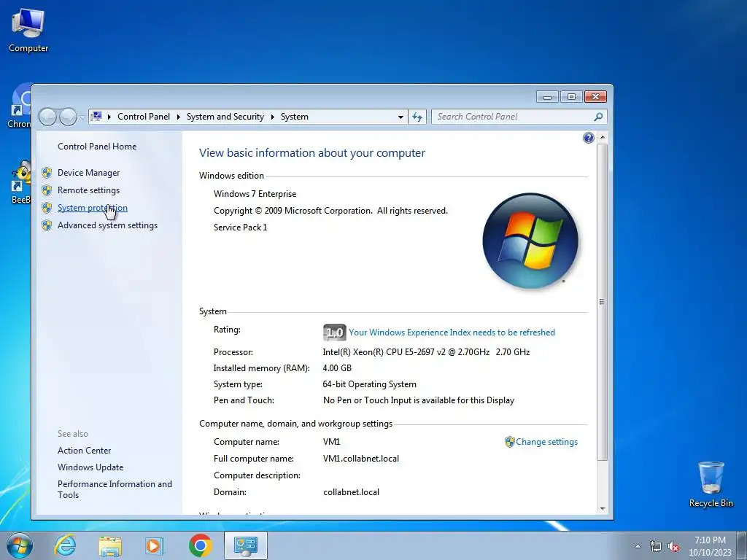Launch Google Chrome from the taskbar
This screenshot has width=747, height=560.
pyautogui.click(x=200, y=545)
